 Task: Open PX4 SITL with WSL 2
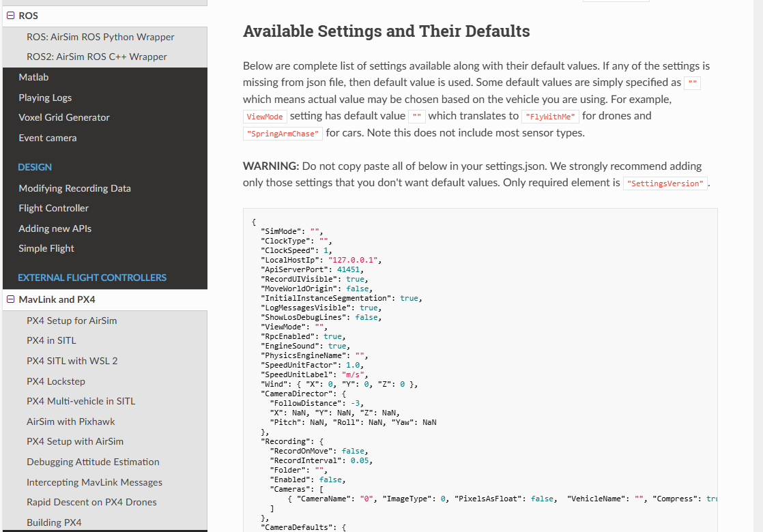(72, 361)
